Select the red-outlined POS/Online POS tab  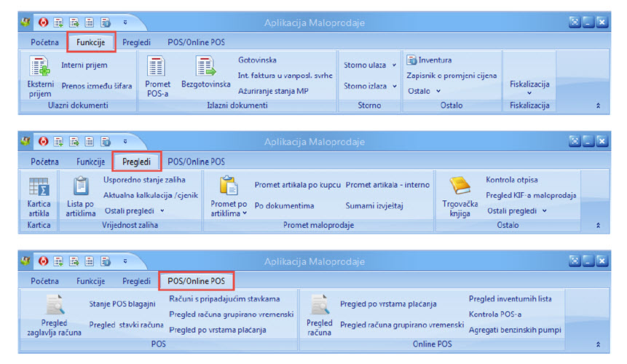pos(196,281)
